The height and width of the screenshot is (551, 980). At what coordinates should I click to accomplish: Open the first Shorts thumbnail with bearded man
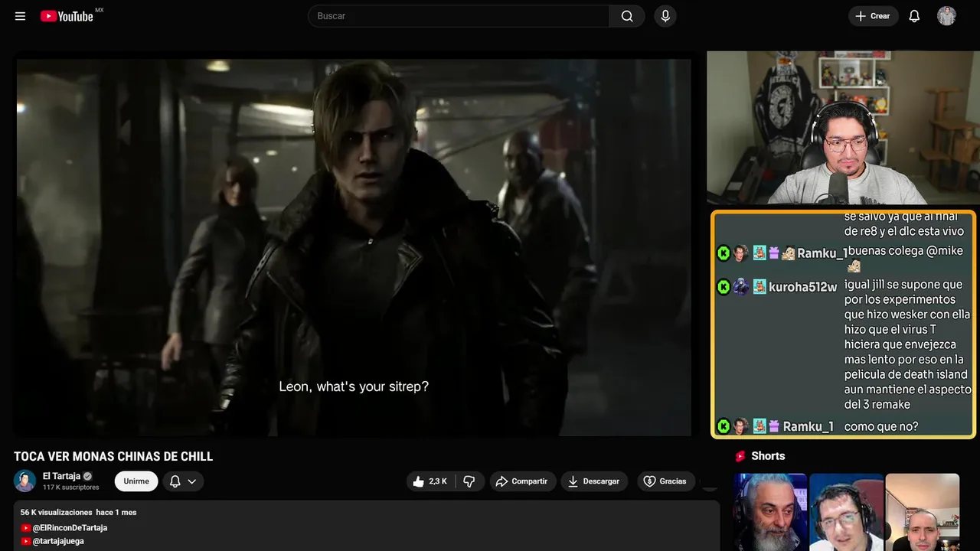click(769, 512)
